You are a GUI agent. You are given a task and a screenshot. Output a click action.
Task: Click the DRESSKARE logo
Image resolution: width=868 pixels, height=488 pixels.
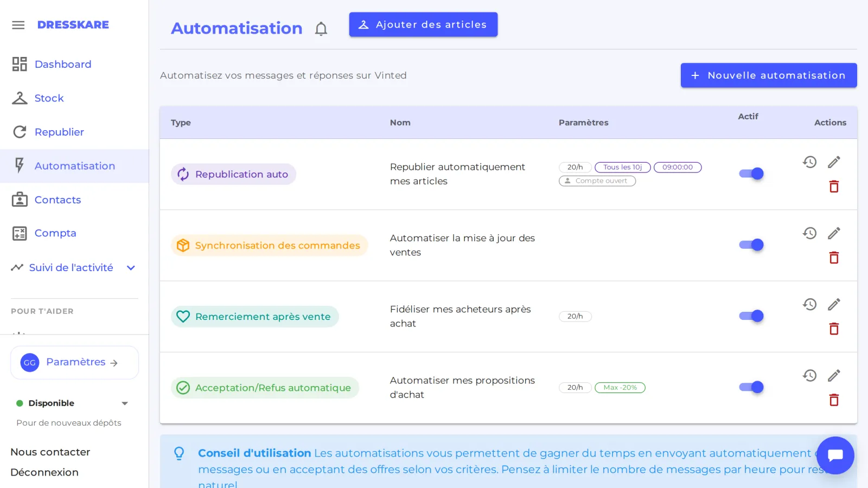coord(73,25)
